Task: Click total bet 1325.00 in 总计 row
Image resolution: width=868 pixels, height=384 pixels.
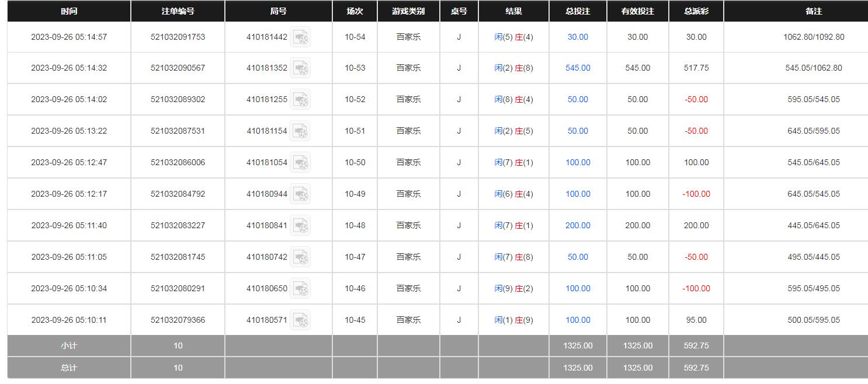Action: pos(578,368)
